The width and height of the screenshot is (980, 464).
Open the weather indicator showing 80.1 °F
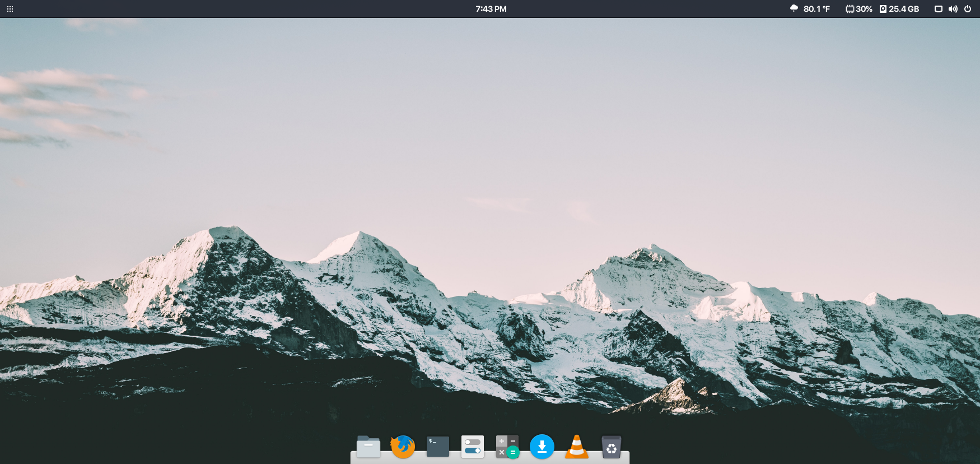[x=810, y=9]
